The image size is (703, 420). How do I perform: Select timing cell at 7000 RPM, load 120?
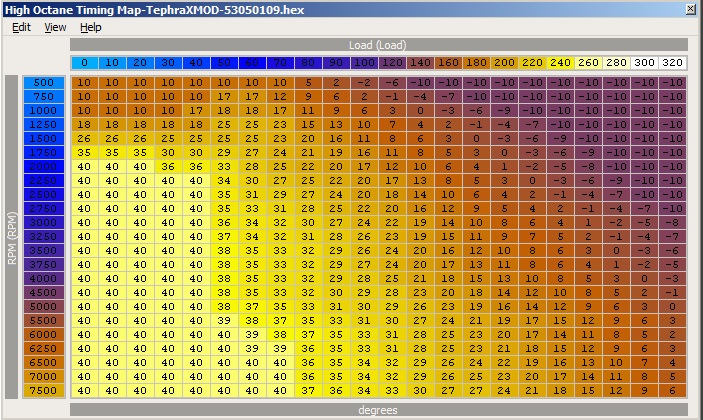pos(392,377)
